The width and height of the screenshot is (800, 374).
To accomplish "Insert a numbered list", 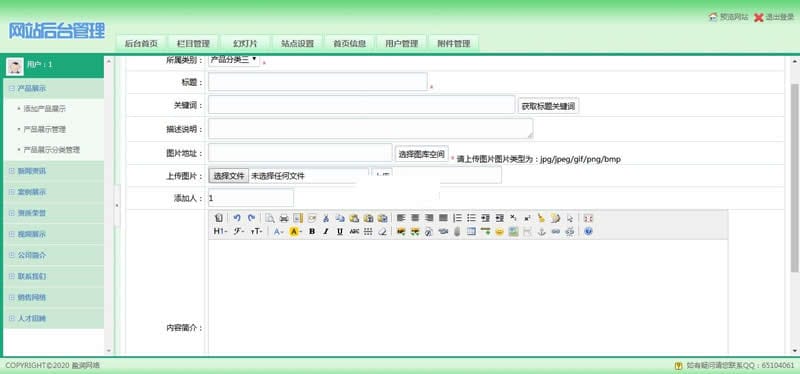I will pos(458,218).
